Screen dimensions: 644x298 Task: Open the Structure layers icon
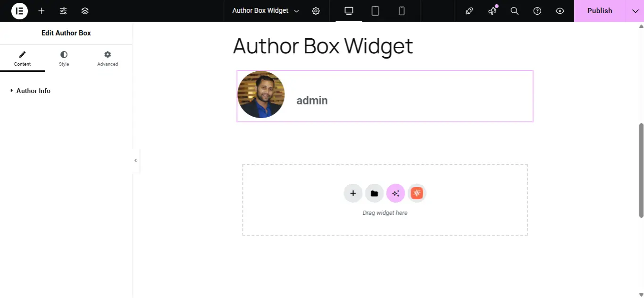(85, 11)
